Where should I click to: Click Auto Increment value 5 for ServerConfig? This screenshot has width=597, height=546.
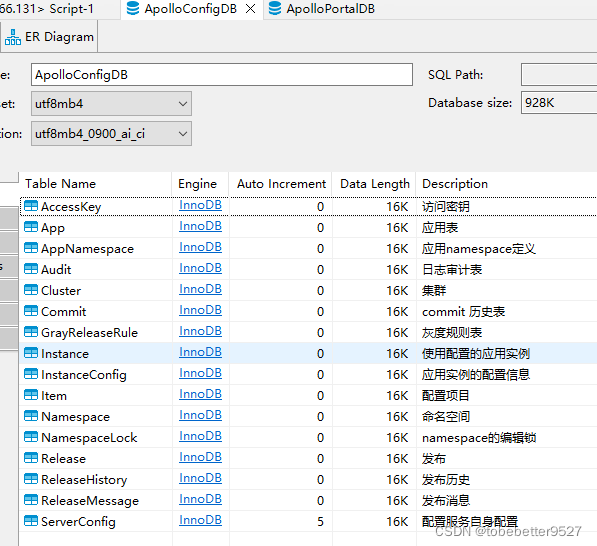320,522
